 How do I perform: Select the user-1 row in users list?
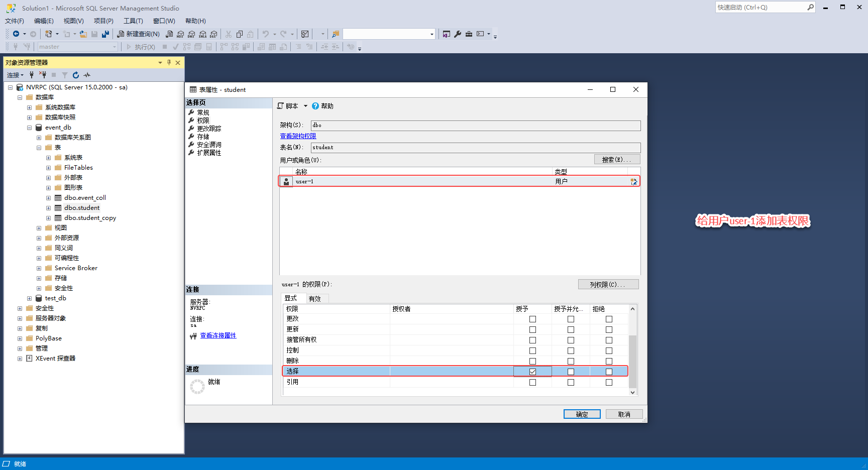pos(459,181)
